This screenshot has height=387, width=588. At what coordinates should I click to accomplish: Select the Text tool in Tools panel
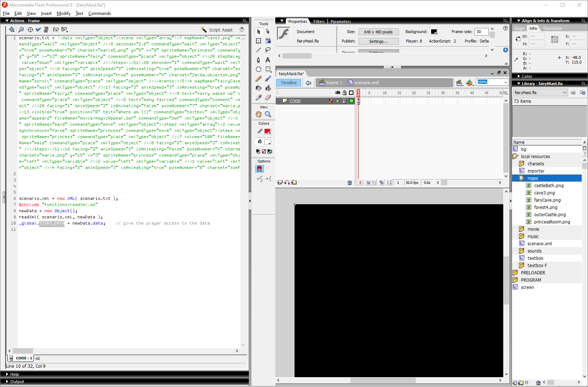point(268,60)
